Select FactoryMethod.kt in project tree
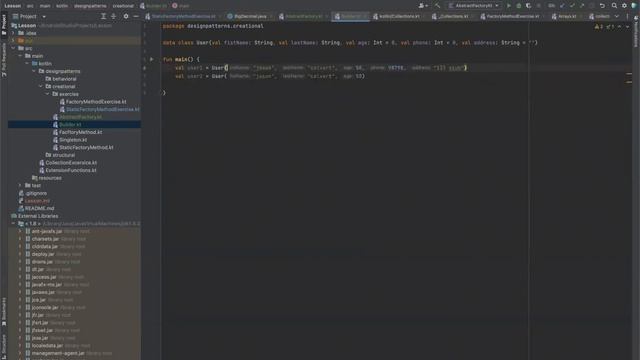 80,132
